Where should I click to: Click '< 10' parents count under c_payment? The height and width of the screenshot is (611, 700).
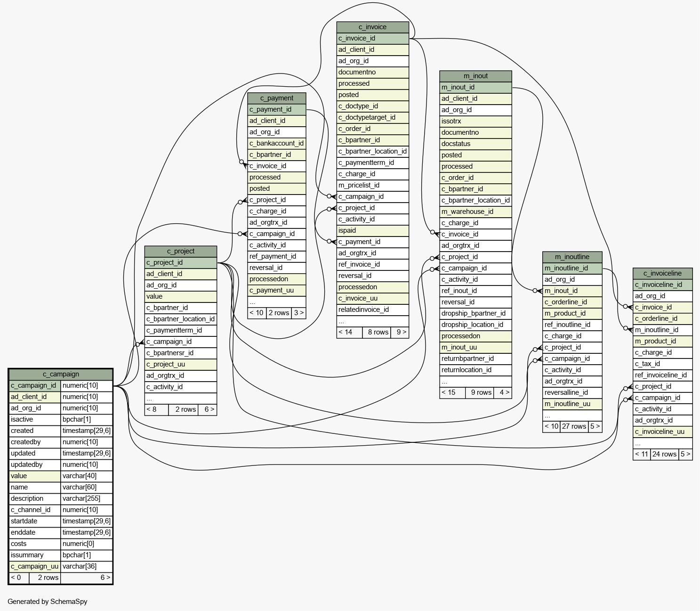pyautogui.click(x=257, y=313)
